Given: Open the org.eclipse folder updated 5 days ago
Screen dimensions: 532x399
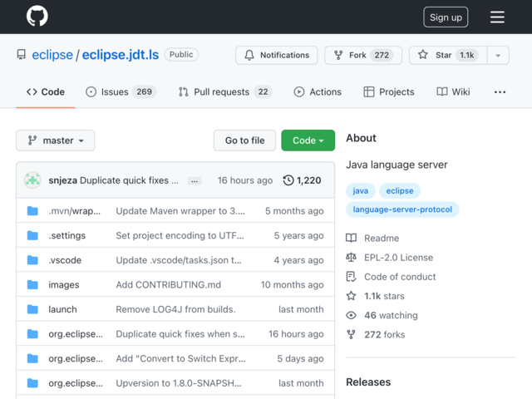Looking at the screenshot, I should point(76,358).
